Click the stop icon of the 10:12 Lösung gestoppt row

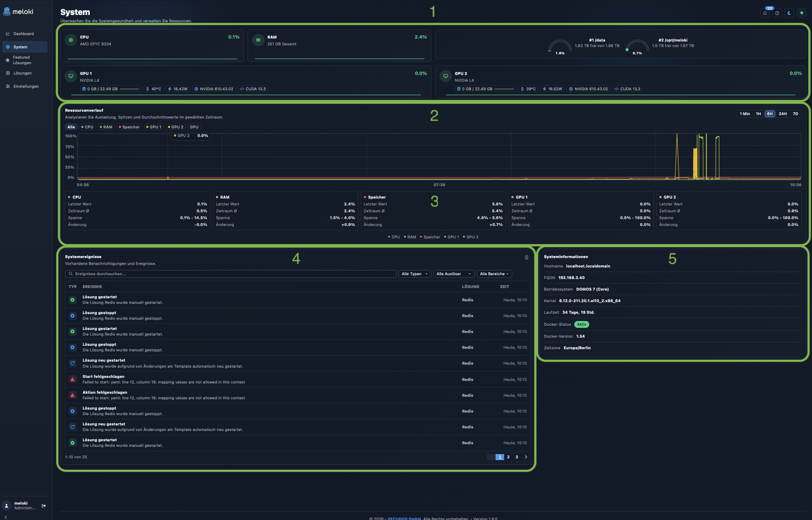73,411
